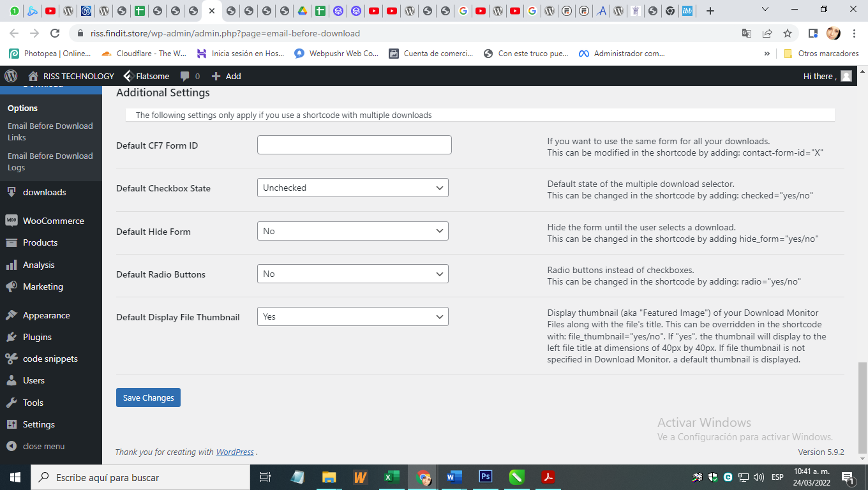The image size is (868, 490).
Task: Expand hidden bookmarks chevron
Action: click(767, 54)
